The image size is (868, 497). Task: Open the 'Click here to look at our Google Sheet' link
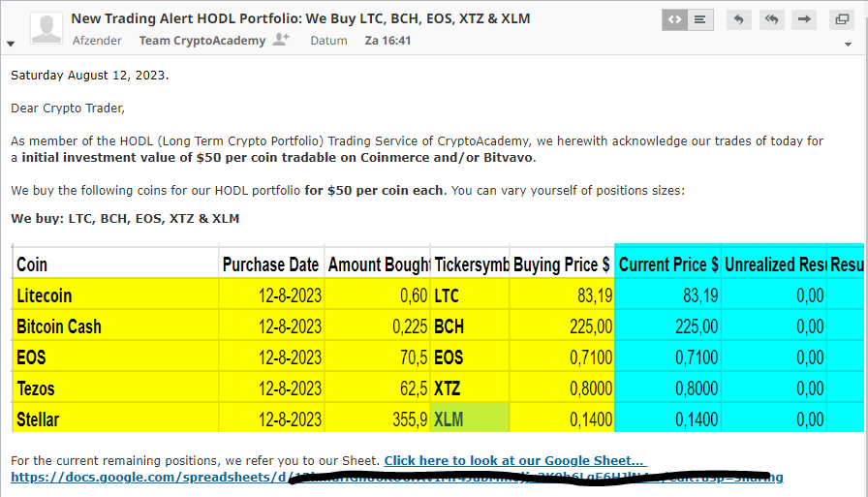[513, 460]
